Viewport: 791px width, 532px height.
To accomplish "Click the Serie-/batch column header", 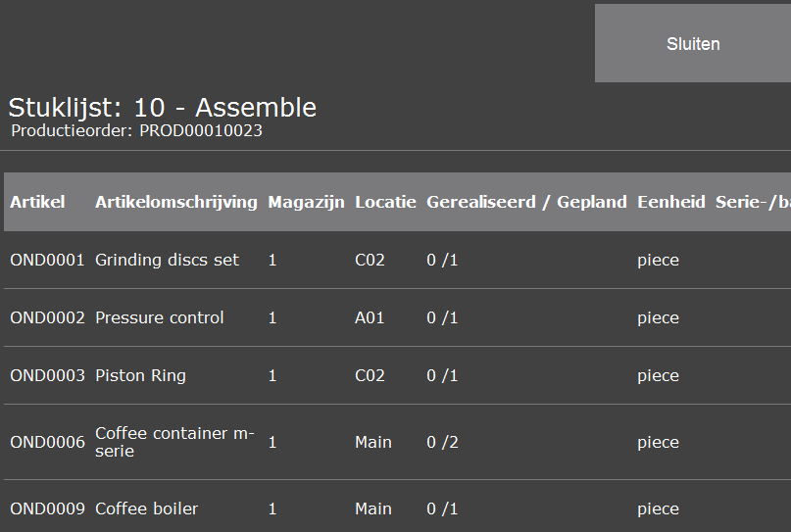I will point(753,202).
